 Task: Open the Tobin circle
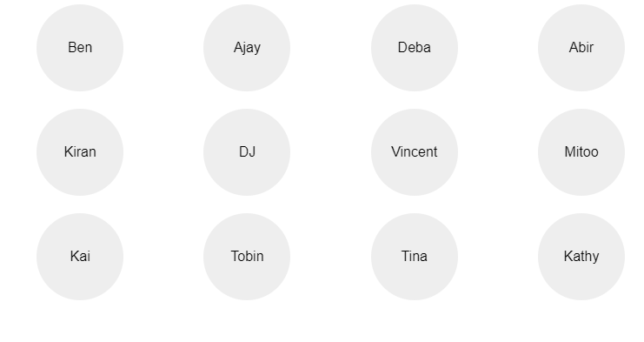coord(247,257)
